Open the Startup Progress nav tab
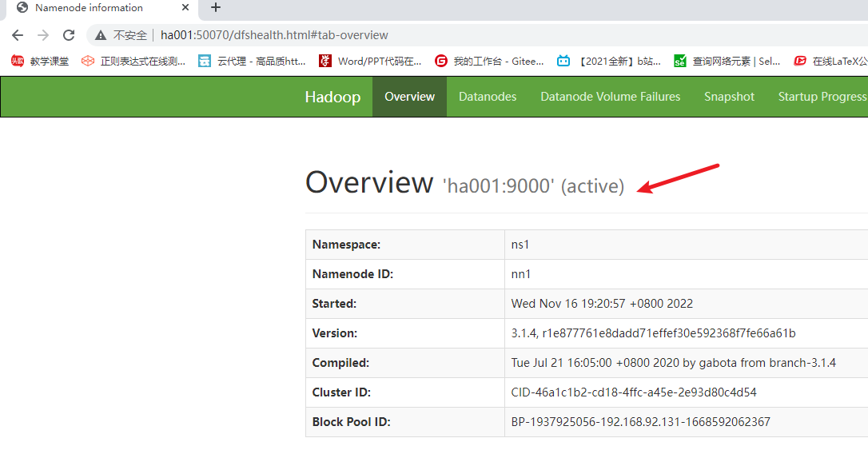Viewport: 868px width, 462px height. coord(822,97)
